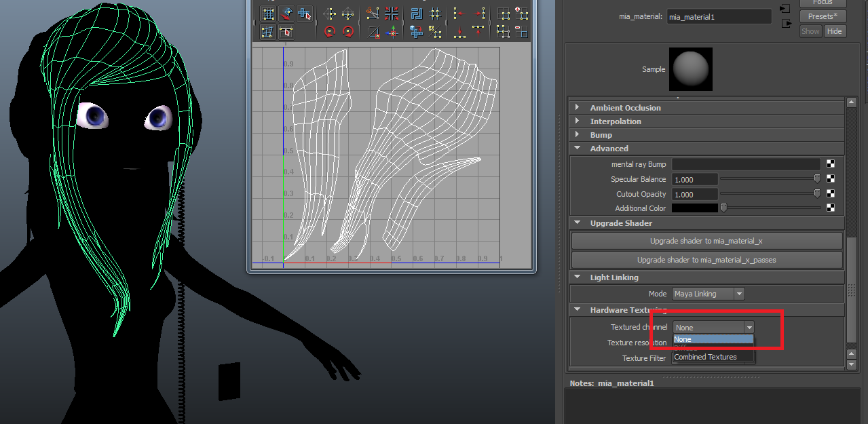
Task: Click the map button for mental ray Bump
Action: coord(831,164)
